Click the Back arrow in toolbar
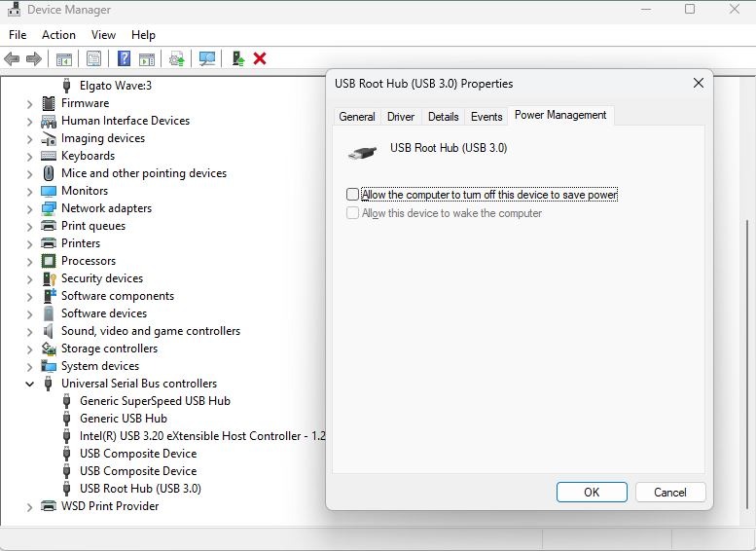The height and width of the screenshot is (551, 756). tap(13, 58)
